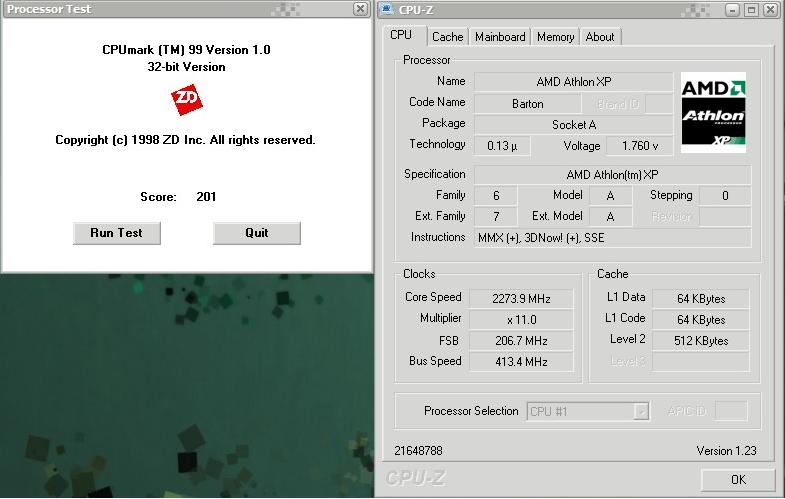
Task: Minimize the CPU-Z window
Action: [x=732, y=10]
